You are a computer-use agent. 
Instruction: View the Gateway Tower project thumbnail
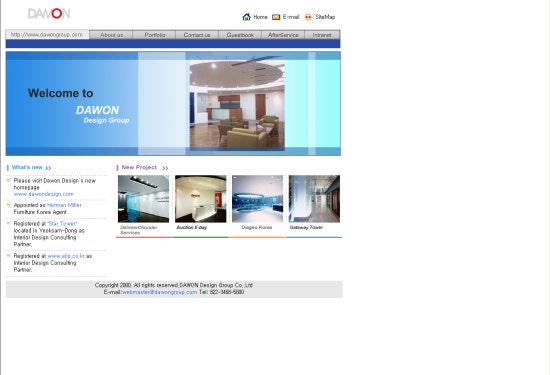click(314, 199)
